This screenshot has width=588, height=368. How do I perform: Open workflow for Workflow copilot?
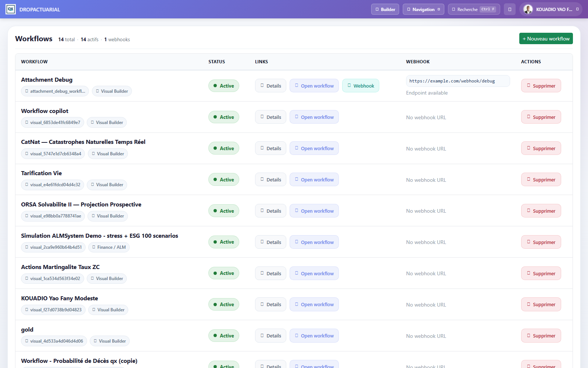tap(314, 117)
